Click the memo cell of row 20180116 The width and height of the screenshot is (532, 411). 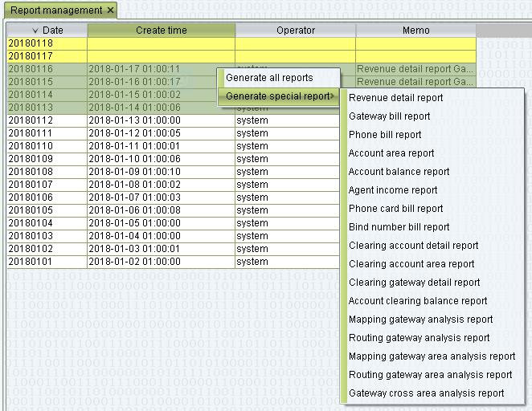click(x=416, y=69)
